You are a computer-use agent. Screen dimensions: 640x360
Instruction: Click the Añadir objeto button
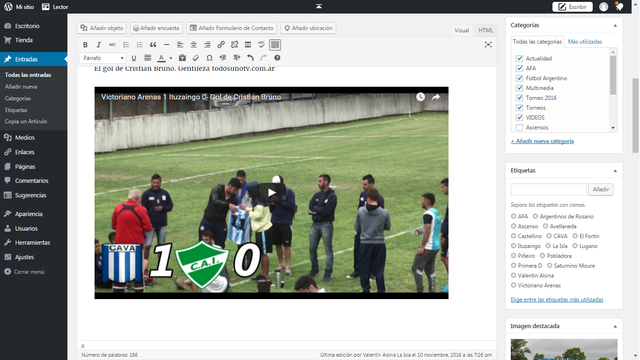102,28
